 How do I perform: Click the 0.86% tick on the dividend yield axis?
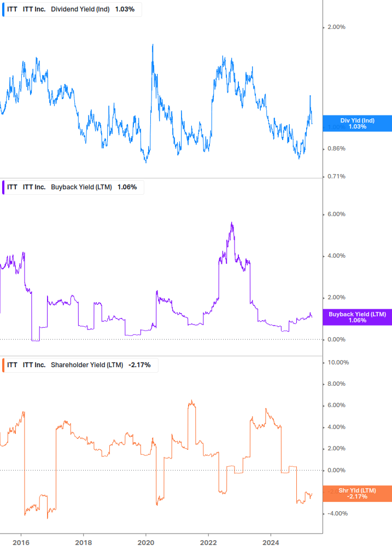336,148
